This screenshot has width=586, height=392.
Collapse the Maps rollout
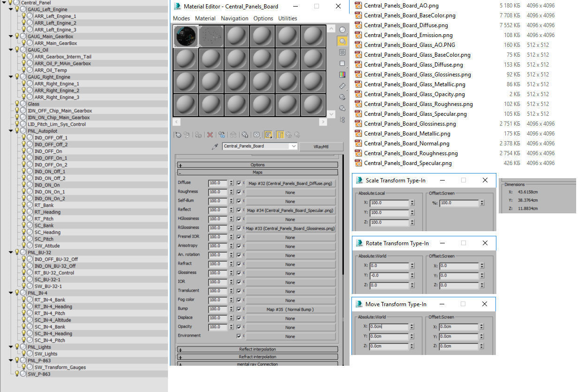[x=257, y=172]
